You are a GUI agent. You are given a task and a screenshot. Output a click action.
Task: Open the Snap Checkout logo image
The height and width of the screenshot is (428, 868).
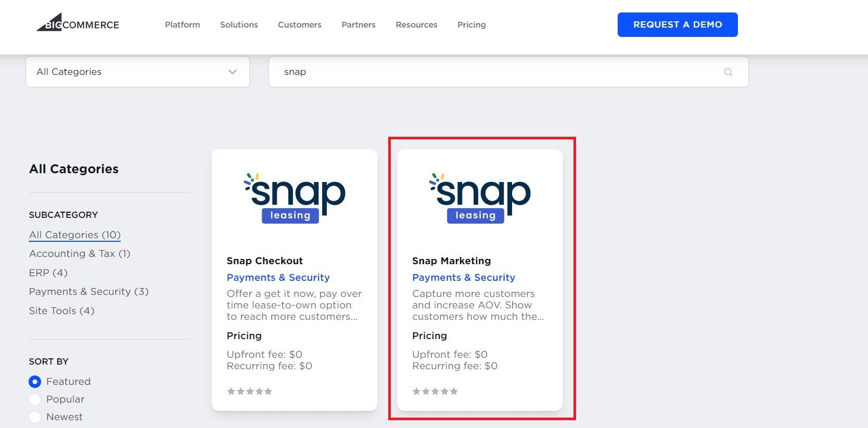(x=295, y=198)
